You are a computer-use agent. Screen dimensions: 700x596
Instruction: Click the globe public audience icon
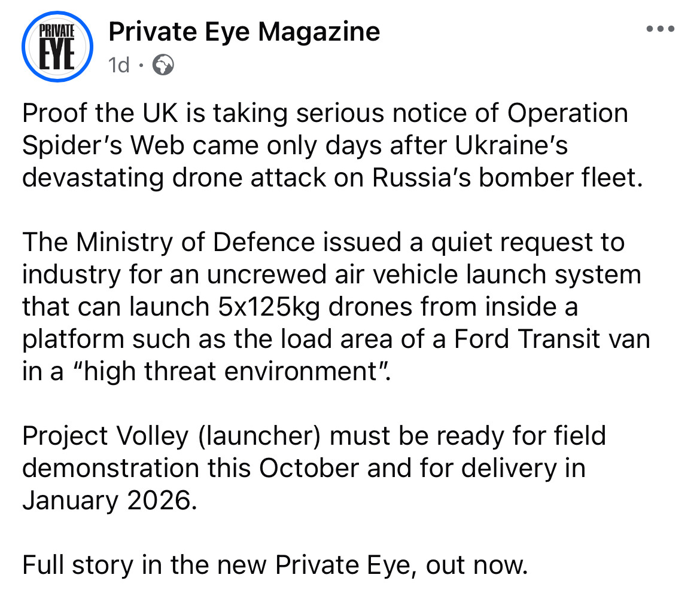pos(163,65)
